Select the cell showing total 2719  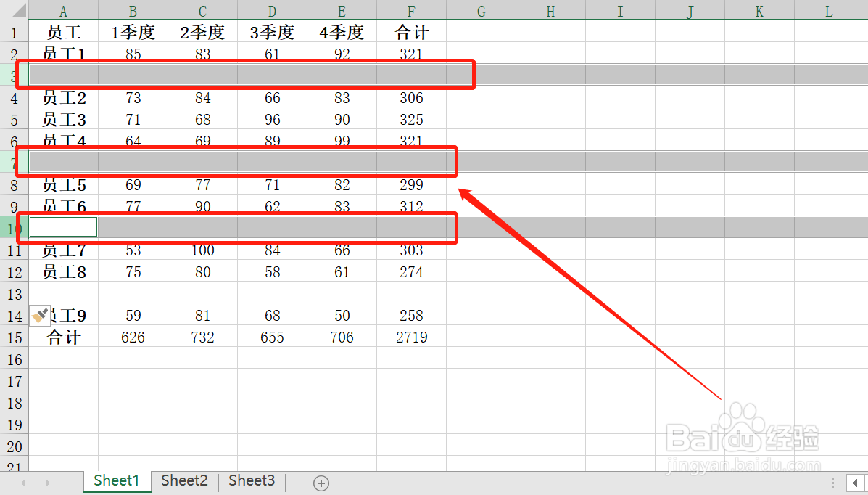point(411,337)
